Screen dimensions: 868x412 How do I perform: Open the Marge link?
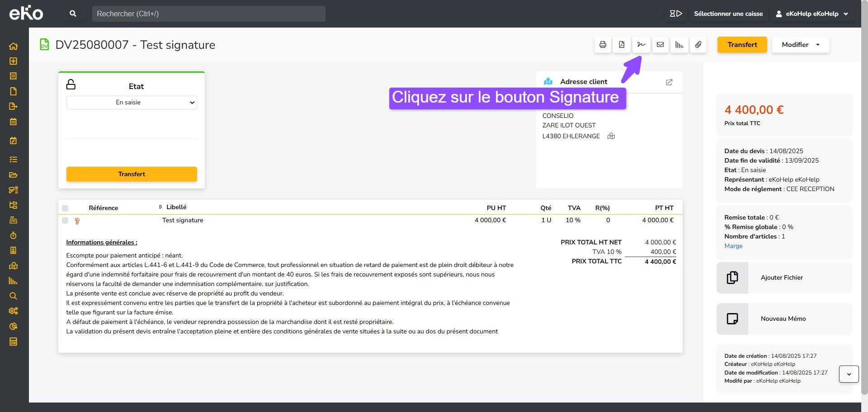[733, 246]
